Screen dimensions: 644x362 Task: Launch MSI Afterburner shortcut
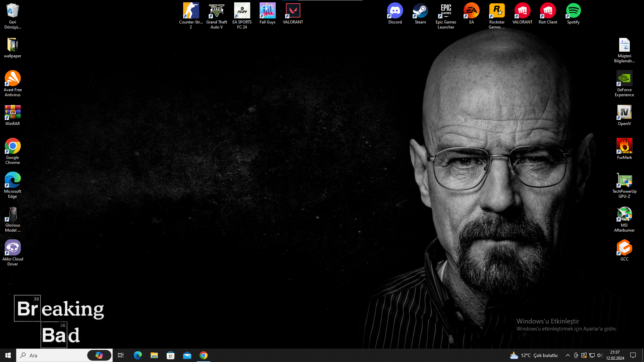[x=624, y=219]
